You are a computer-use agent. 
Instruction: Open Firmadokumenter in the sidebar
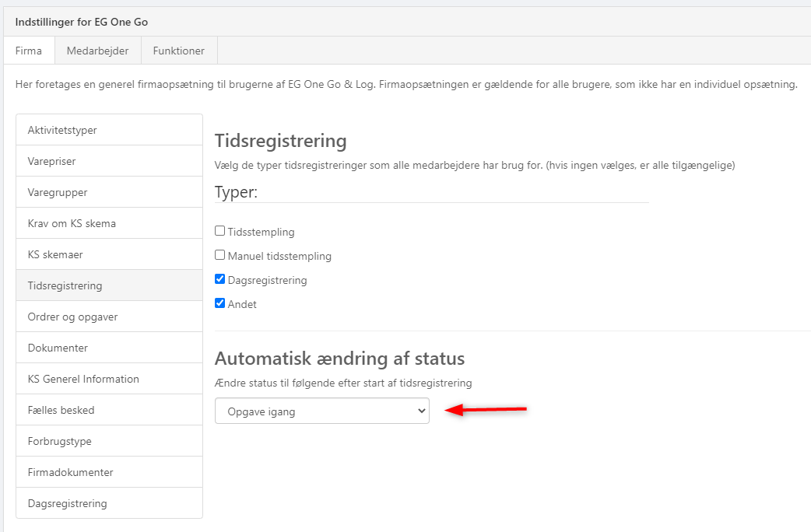tap(109, 472)
